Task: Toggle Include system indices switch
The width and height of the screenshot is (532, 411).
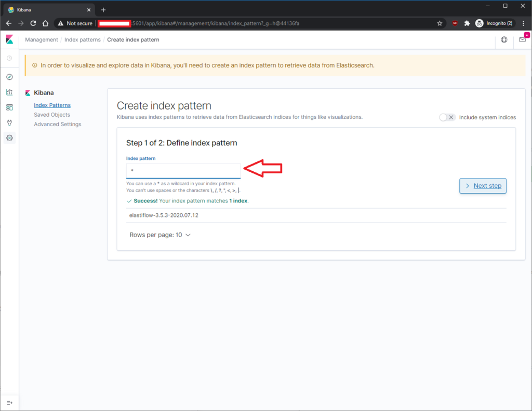Action: coord(447,117)
